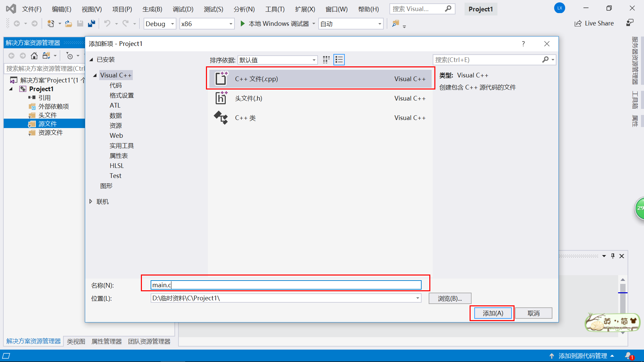Click the Home icon in Solution Explorer
644x362 pixels.
coord(34,56)
